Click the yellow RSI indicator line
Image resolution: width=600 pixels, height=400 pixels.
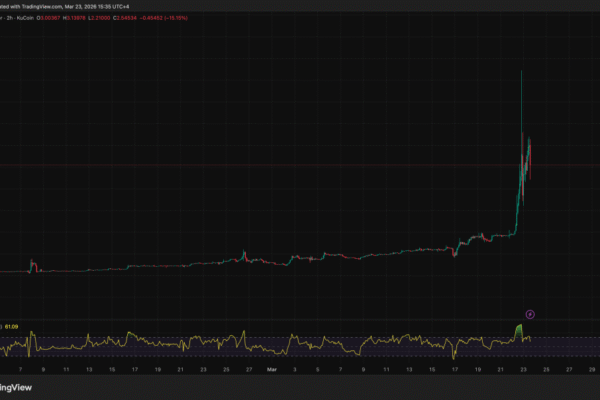click(300, 343)
